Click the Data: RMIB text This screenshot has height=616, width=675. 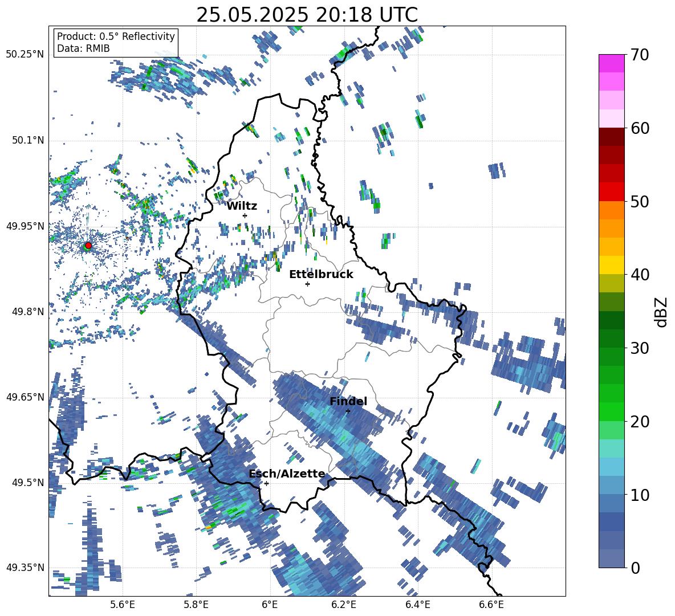(83, 48)
